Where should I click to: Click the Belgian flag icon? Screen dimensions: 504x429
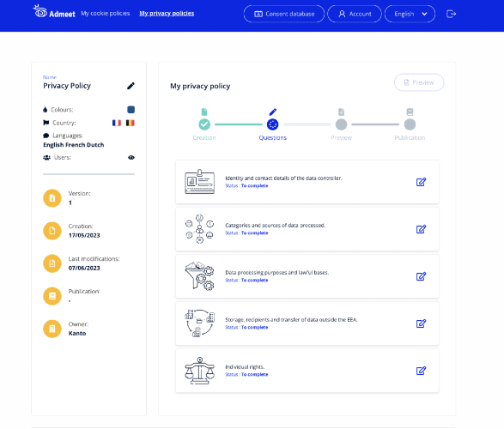[x=131, y=123]
